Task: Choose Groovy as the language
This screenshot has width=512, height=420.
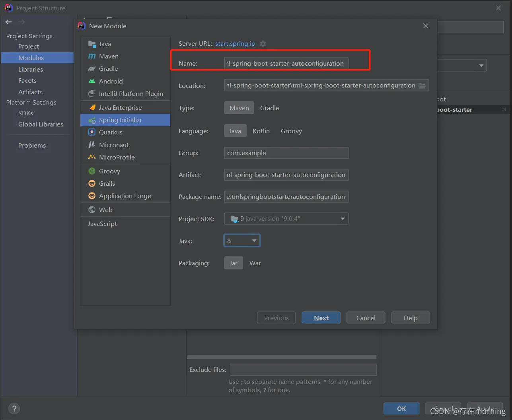Action: coord(292,131)
